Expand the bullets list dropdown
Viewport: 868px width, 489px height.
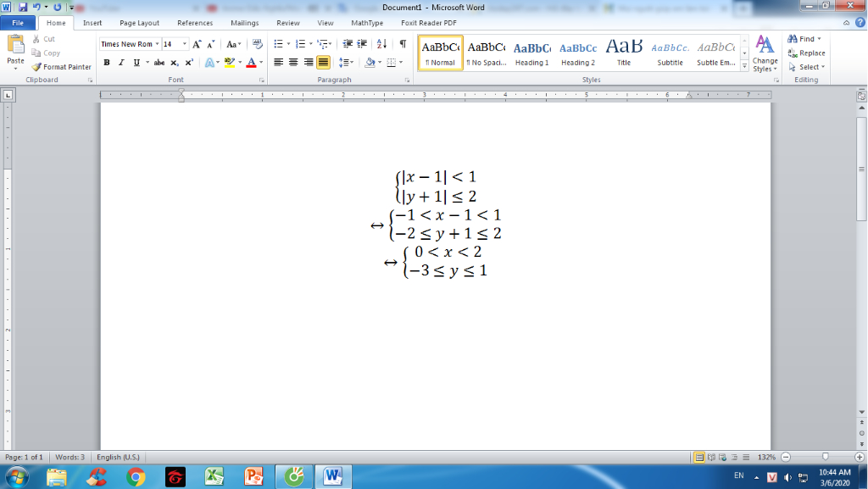pyautogui.click(x=288, y=44)
